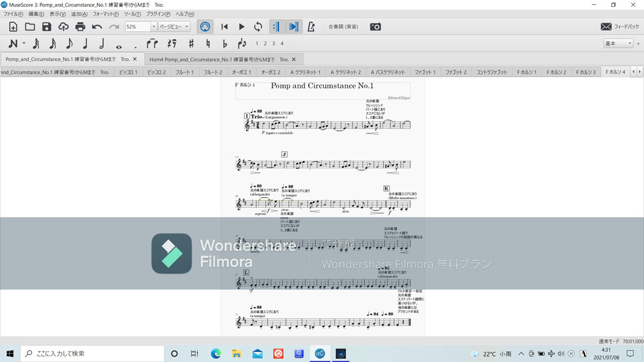Image resolution: width=644 pixels, height=362 pixels.
Task: Open the ヘルプ (Help) menu
Action: click(185, 14)
